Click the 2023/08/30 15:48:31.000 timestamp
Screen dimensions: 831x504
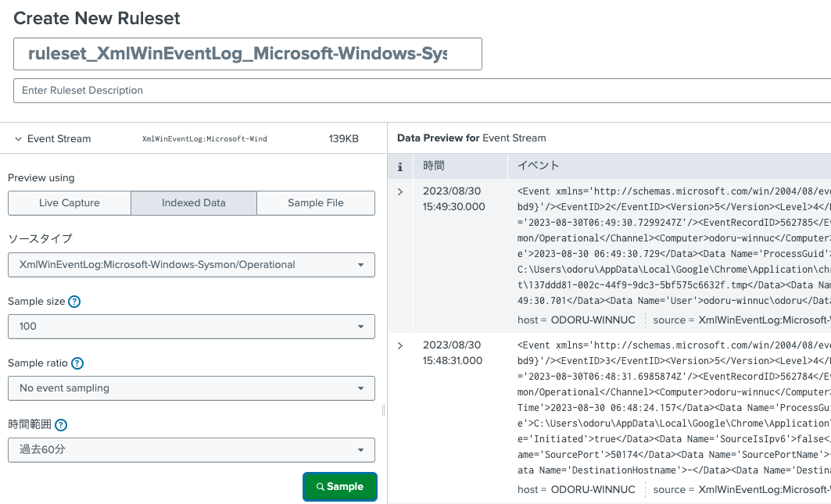(x=453, y=353)
